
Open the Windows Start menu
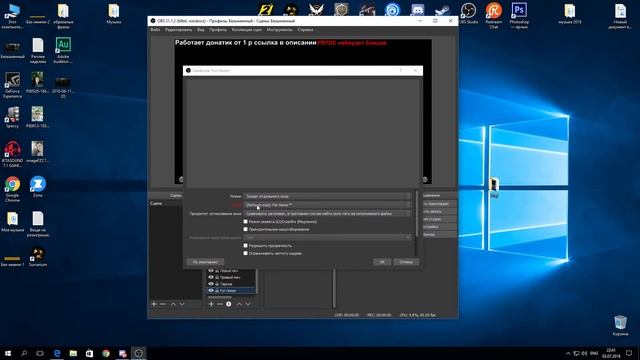(8, 353)
